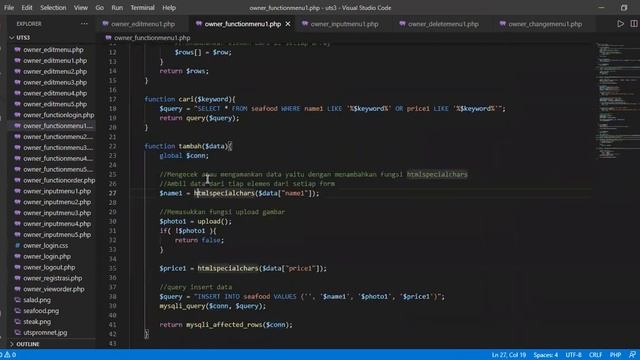640x360 pixels.
Task: Click the split editor icon
Action: point(634,24)
